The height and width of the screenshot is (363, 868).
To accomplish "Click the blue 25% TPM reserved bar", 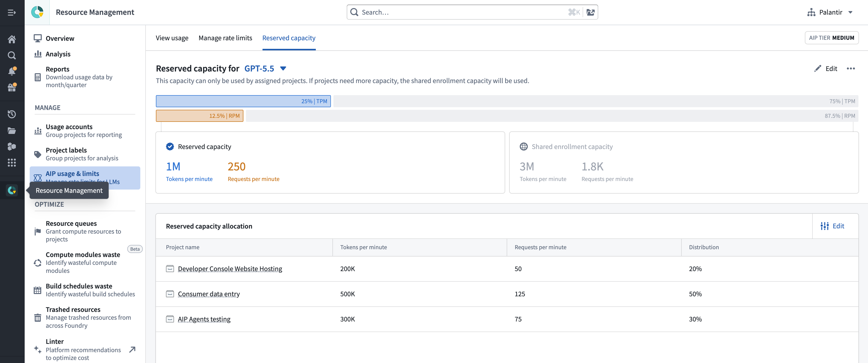I will 243,101.
